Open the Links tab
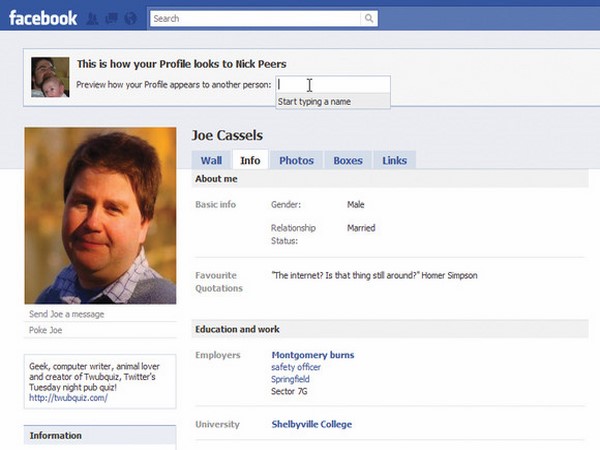The width and height of the screenshot is (600, 450). [394, 160]
